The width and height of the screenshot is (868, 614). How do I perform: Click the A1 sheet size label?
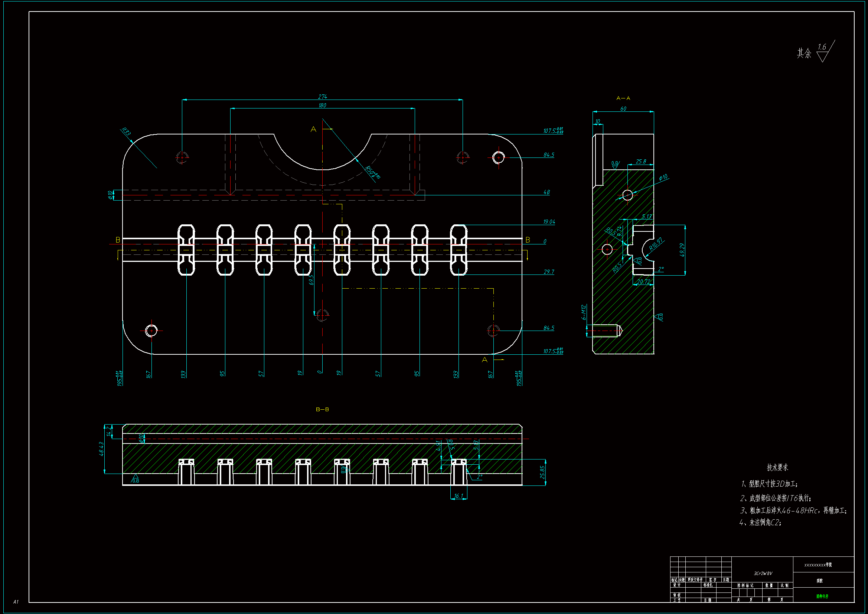16,601
